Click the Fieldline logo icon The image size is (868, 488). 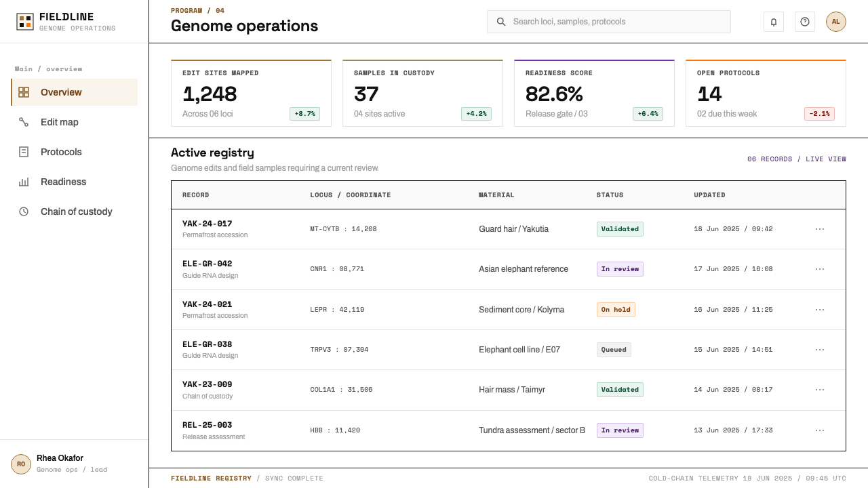[x=25, y=22]
